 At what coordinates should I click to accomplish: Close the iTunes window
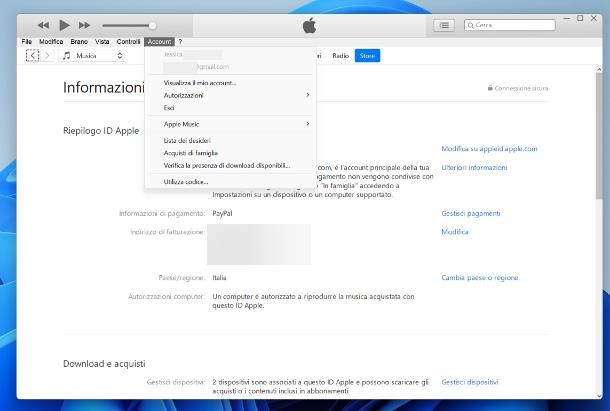point(594,18)
